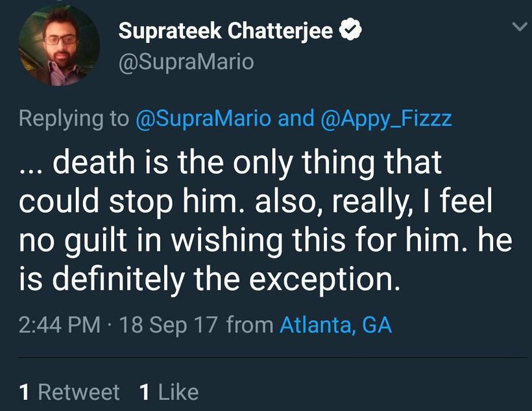This screenshot has height=411, width=532.
Task: Click the display name Suprateek Chatterjee
Action: point(226,31)
